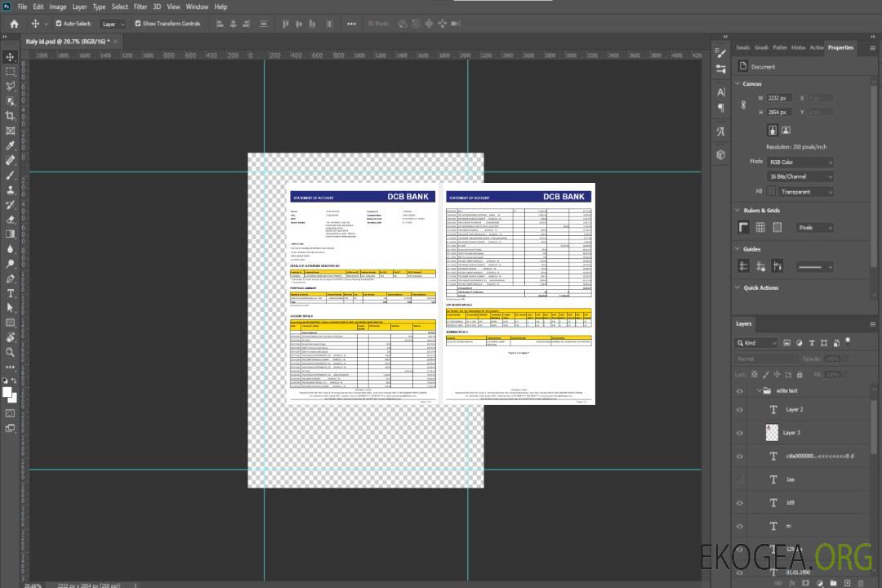The image size is (882, 588).
Task: Switch to the Properties tab
Action: coord(840,47)
